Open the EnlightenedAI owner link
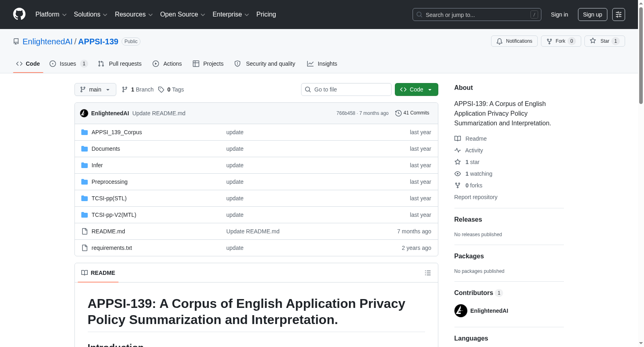 (x=47, y=42)
